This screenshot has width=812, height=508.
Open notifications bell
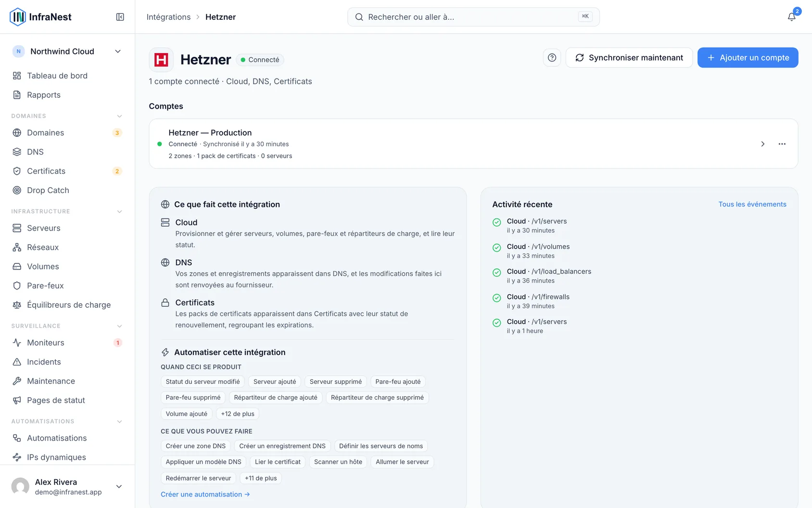[x=791, y=17]
